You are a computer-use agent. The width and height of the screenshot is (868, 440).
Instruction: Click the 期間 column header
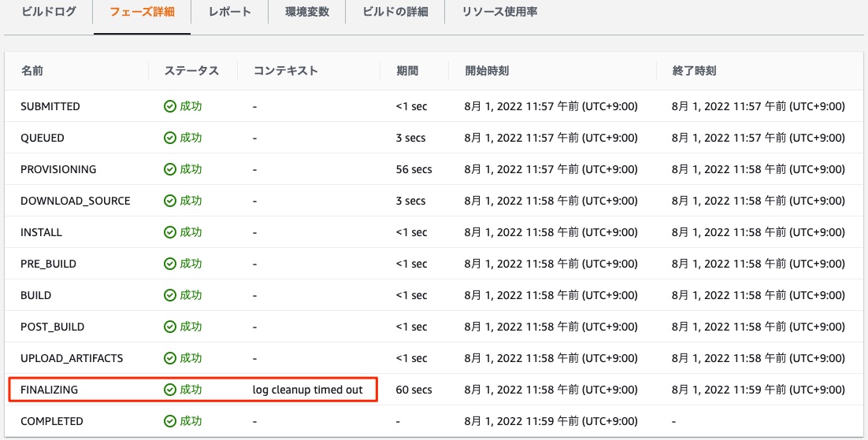[x=407, y=71]
